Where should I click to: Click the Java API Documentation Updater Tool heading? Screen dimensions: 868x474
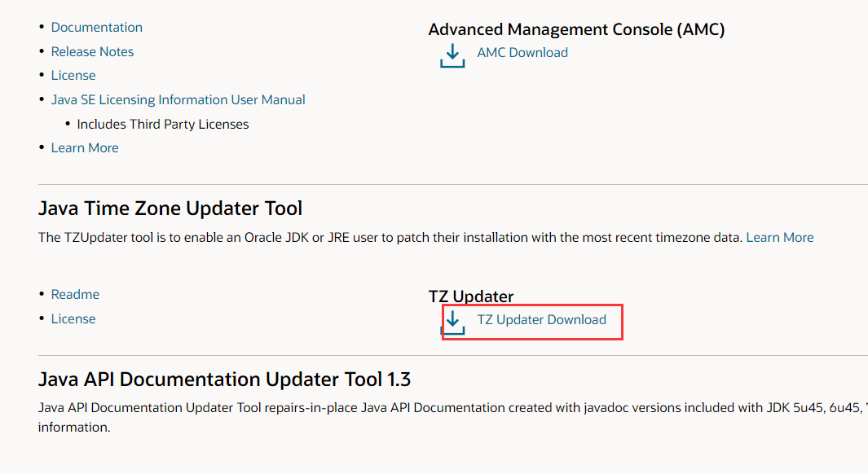tap(224, 380)
